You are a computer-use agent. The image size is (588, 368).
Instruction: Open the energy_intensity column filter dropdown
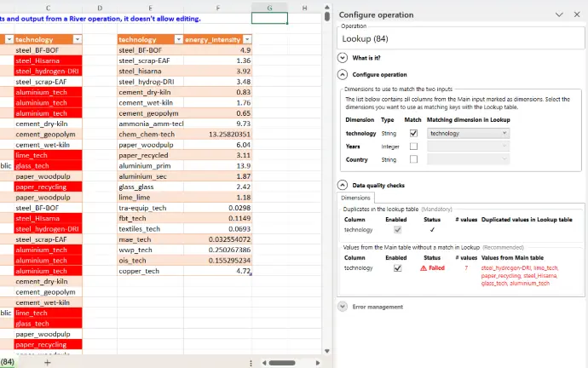tap(247, 40)
